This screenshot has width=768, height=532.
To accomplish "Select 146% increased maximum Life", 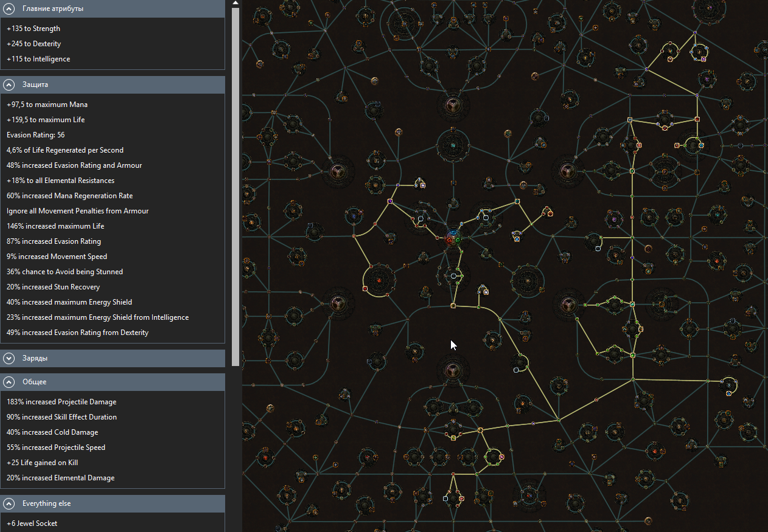I will coord(55,226).
